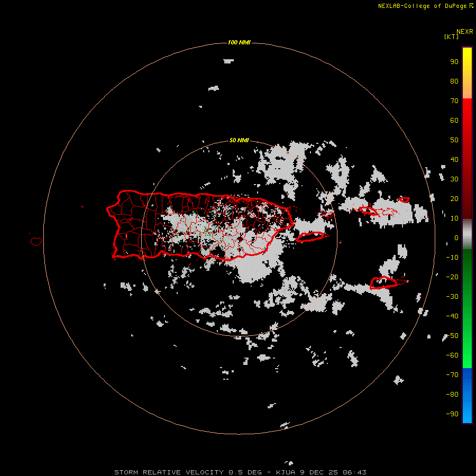Click the Storm Relative Velocity caption
Image resolution: width=476 pixels, height=476 pixels.
click(241, 472)
